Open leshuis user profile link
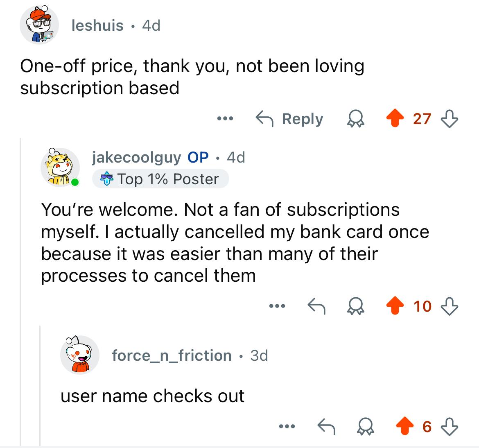This screenshot has height=448, width=479. pyautogui.click(x=97, y=25)
